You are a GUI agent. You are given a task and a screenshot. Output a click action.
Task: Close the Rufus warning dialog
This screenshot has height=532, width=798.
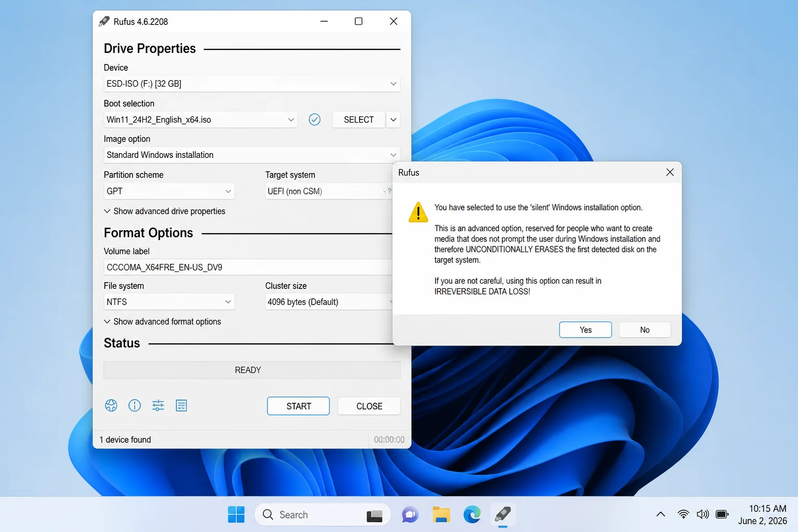click(x=670, y=172)
